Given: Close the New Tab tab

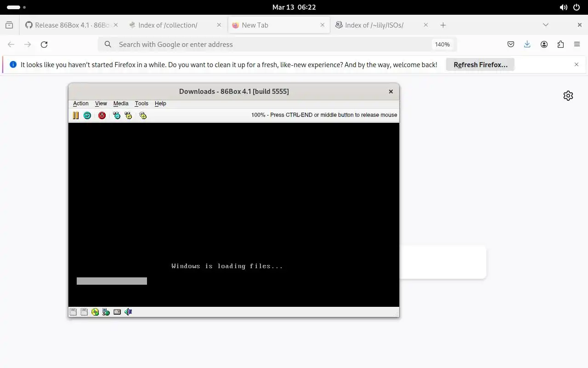Looking at the screenshot, I should click(322, 25).
